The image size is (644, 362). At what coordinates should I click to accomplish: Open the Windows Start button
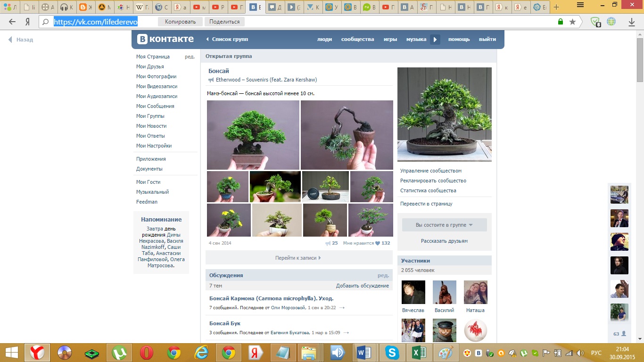tap(11, 353)
